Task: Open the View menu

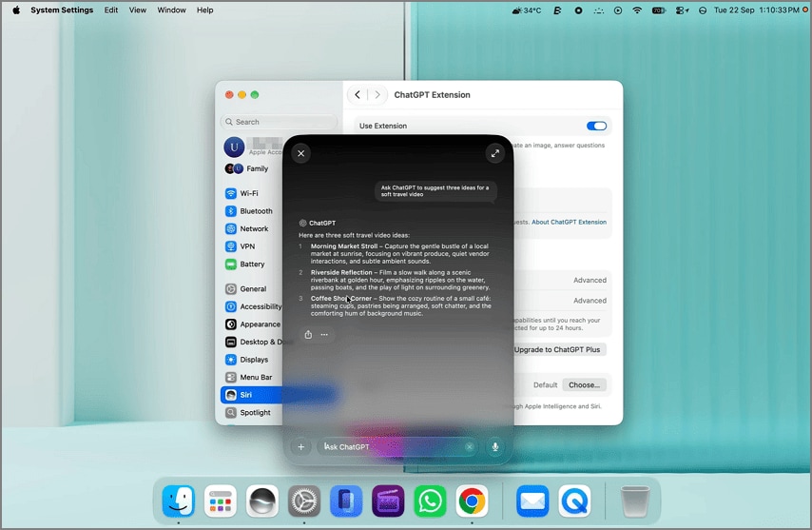Action: pos(137,10)
